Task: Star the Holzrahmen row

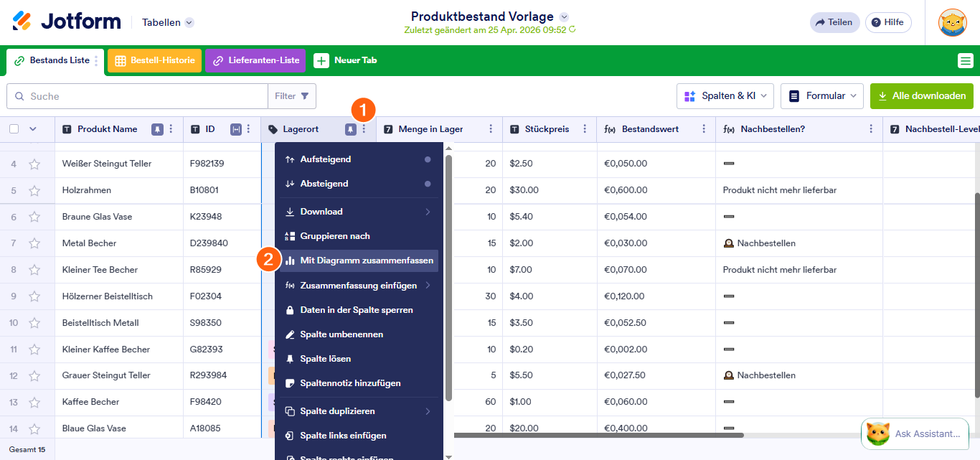Action: click(34, 190)
